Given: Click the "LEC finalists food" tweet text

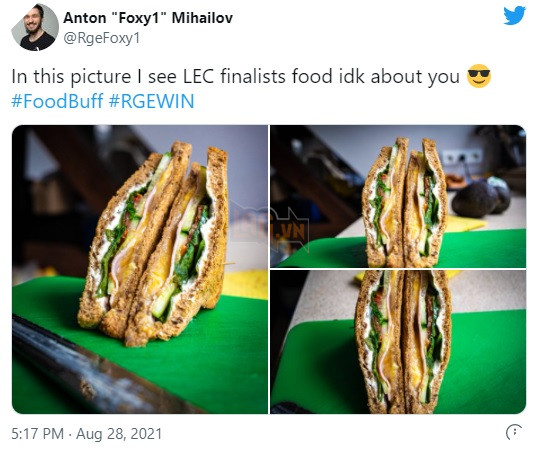Looking at the screenshot, I should click(258, 76).
